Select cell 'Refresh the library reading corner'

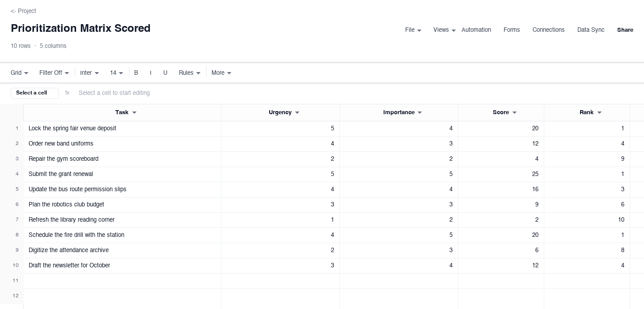click(x=122, y=220)
